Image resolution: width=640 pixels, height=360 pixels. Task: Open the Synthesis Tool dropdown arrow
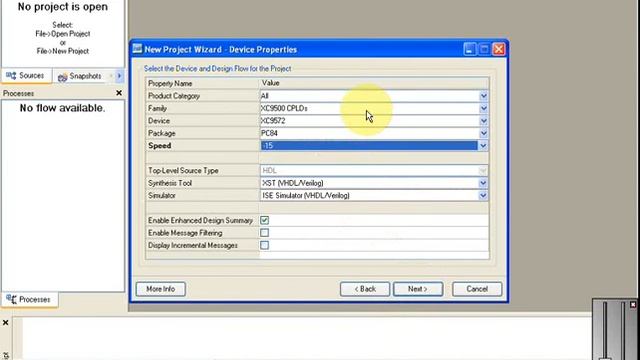pos(483,183)
